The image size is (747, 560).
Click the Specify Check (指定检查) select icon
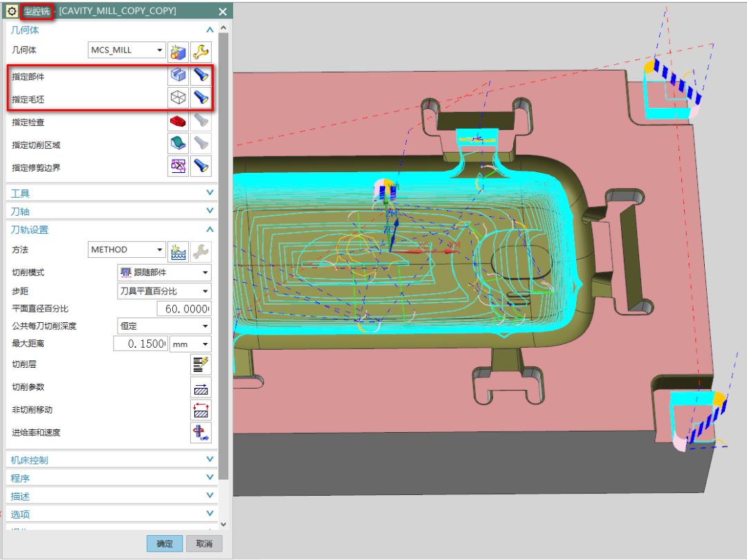click(178, 122)
